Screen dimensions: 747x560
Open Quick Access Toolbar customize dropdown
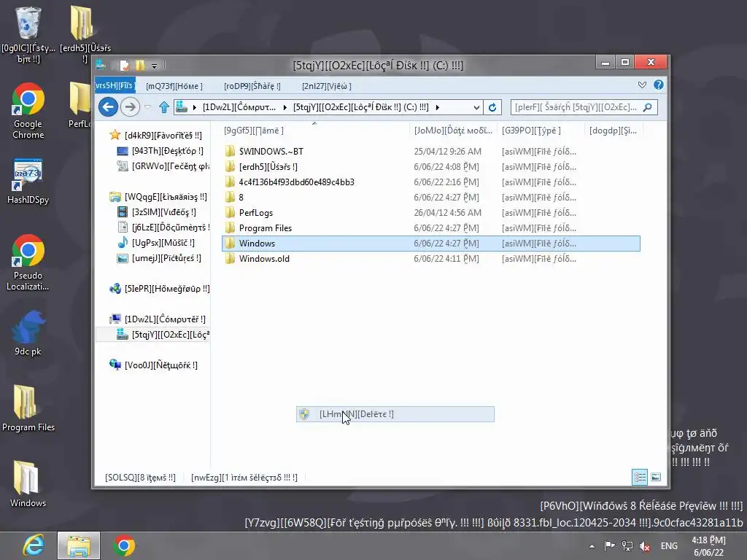coord(154,65)
